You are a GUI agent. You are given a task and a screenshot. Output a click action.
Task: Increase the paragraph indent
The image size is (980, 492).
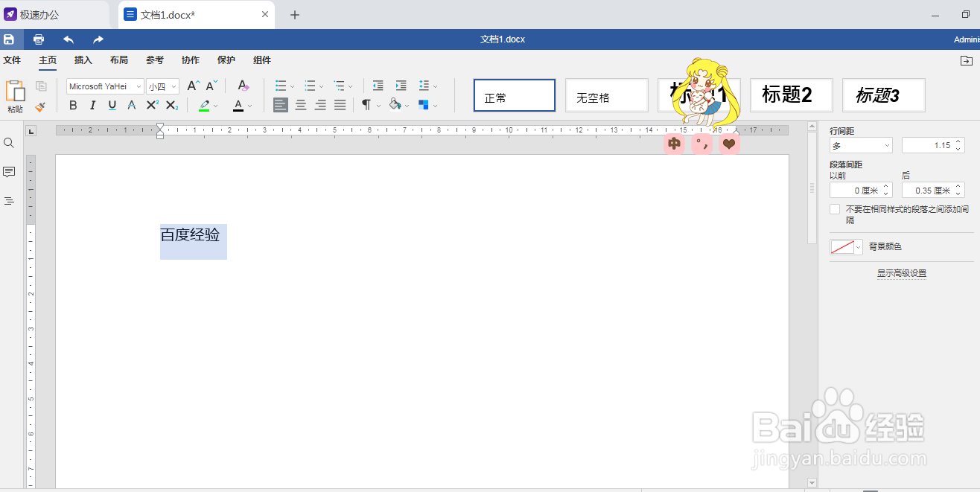coord(401,86)
